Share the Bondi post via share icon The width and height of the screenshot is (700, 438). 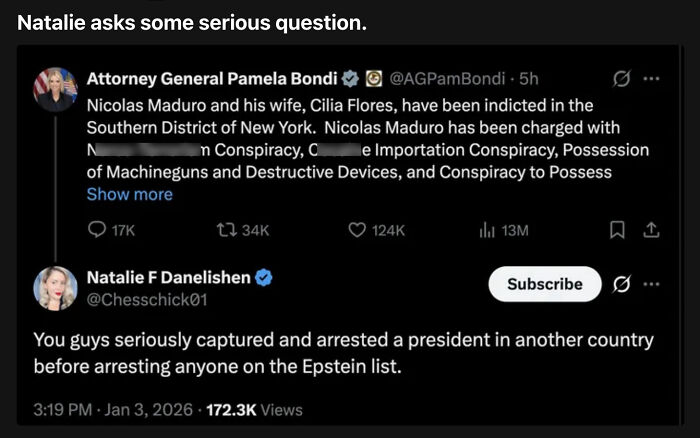[x=651, y=230]
